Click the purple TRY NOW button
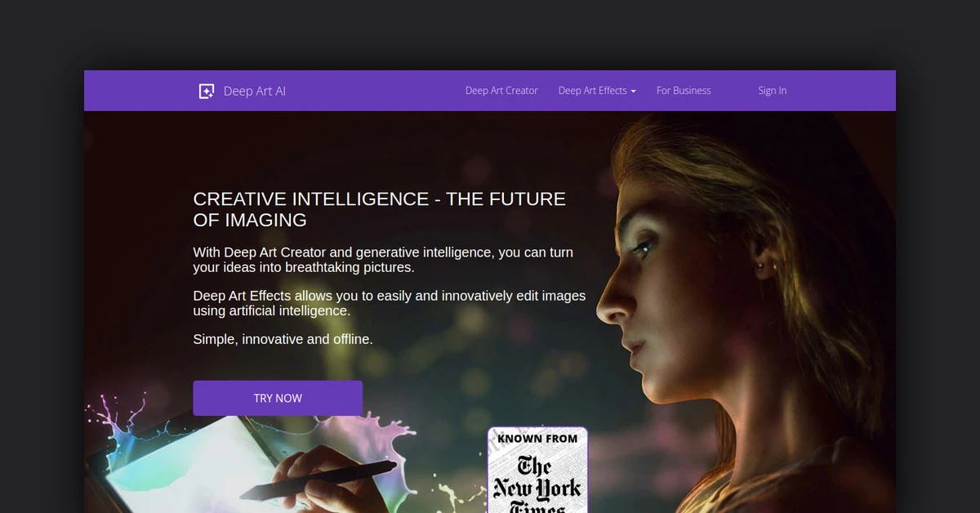The height and width of the screenshot is (513, 980). point(278,398)
